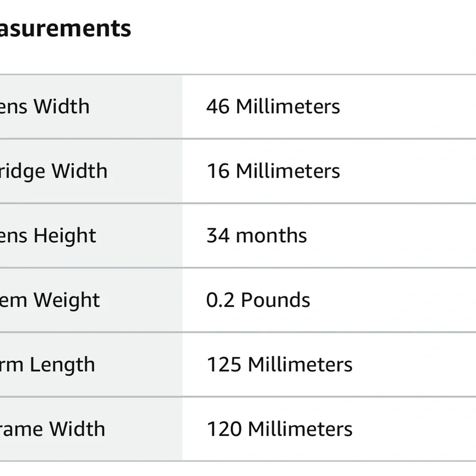The height and width of the screenshot is (476, 476).
Task: Click the word months in Lens Height value
Action: click(271, 236)
